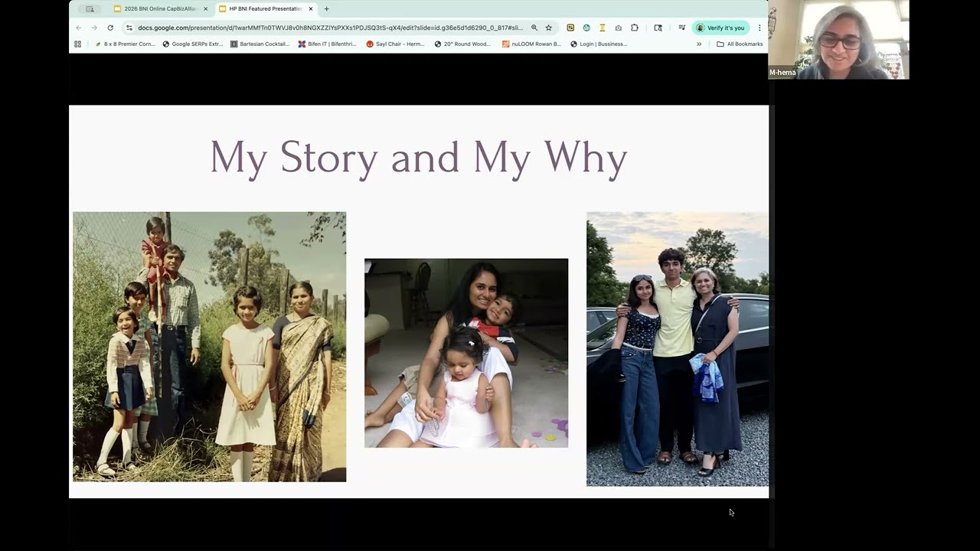Screen dimensions: 980x551
Task: Bookmark this page with the star icon
Action: [x=548, y=28]
